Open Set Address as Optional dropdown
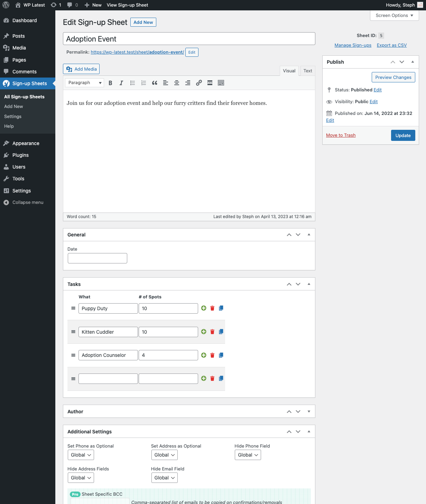The height and width of the screenshot is (504, 426). (x=165, y=455)
